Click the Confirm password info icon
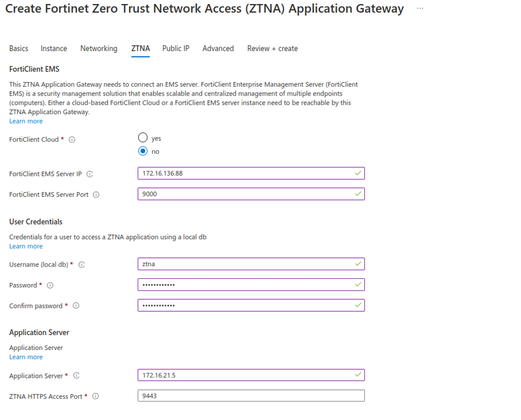This screenshot has height=420, width=521. (76, 306)
